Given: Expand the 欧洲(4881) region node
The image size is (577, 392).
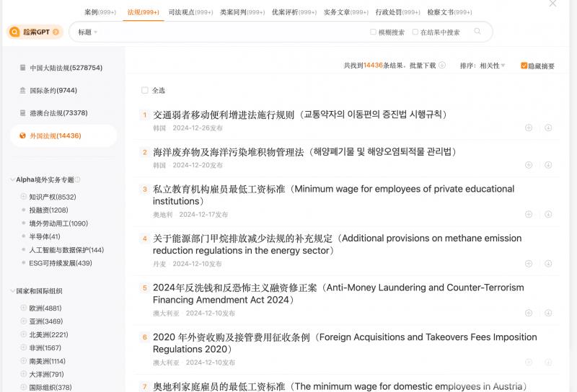Looking at the screenshot, I should pyautogui.click(x=24, y=308).
